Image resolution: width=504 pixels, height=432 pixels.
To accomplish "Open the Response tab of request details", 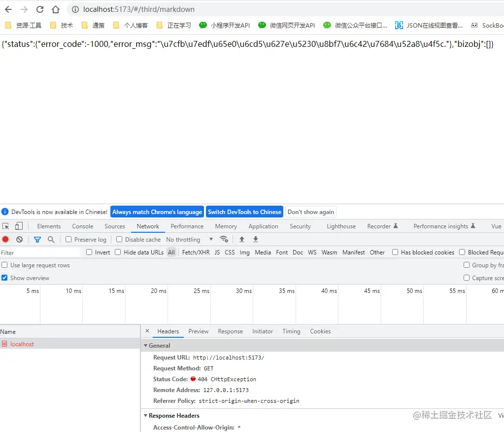I will click(x=230, y=331).
